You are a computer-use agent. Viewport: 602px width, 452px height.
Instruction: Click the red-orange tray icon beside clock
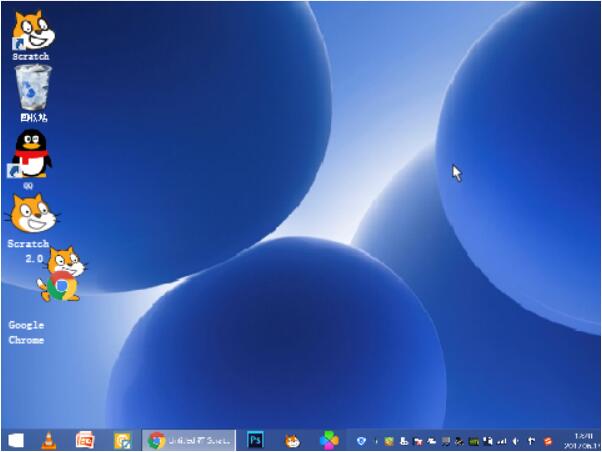click(548, 442)
